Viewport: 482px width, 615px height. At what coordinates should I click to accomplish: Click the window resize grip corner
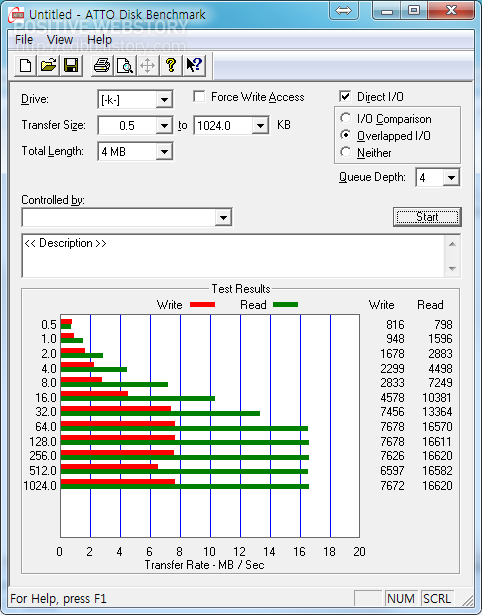(467, 600)
